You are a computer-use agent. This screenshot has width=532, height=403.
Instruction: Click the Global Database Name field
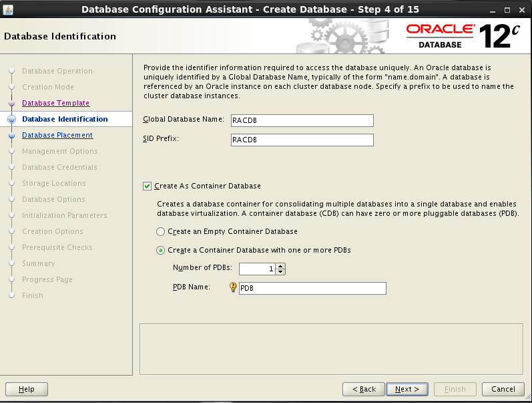[302, 120]
